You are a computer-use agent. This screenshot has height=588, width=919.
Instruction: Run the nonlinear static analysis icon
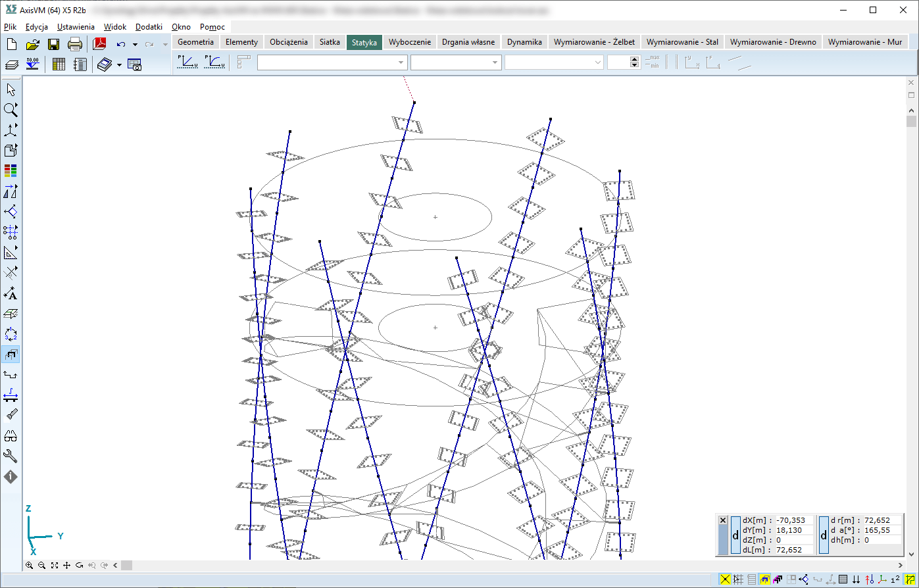pos(214,62)
